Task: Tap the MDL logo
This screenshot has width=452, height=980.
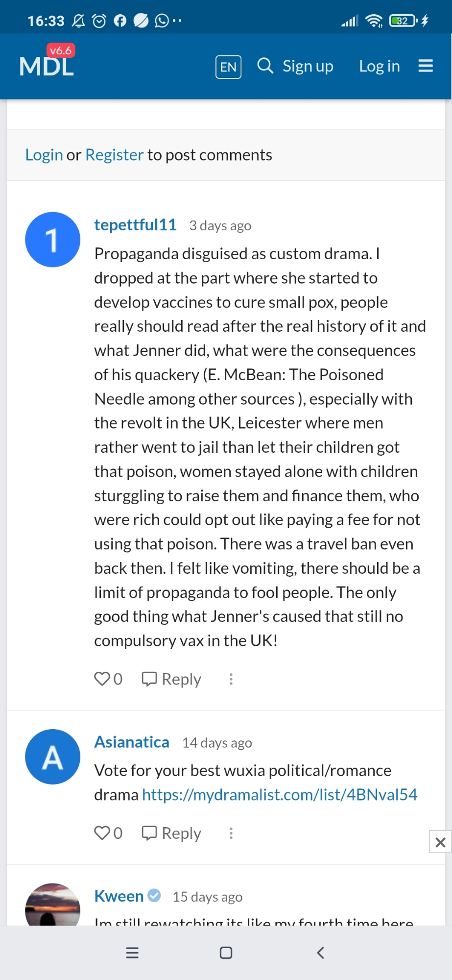Action: pos(47,66)
